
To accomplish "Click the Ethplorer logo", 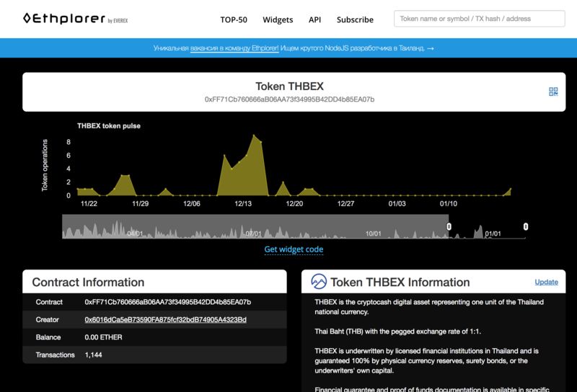I will [65, 19].
